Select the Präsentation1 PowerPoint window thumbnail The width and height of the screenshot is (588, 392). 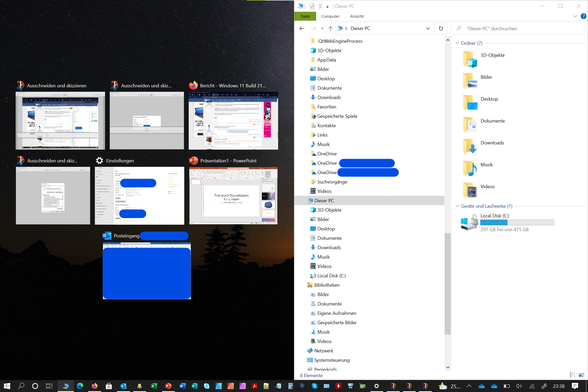coord(233,195)
